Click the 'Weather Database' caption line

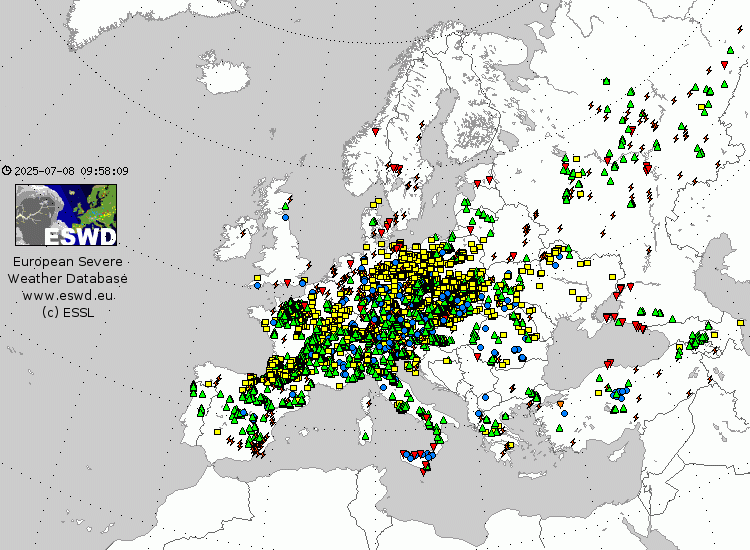pos(67,278)
